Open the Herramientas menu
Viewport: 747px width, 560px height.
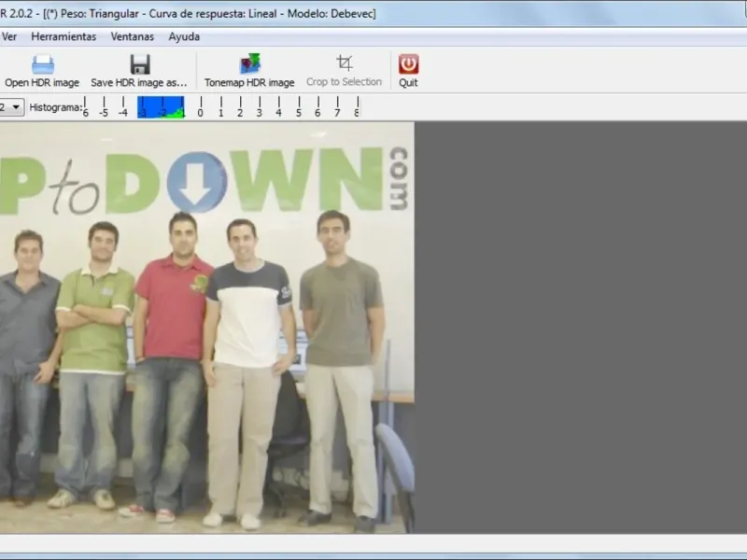click(63, 36)
